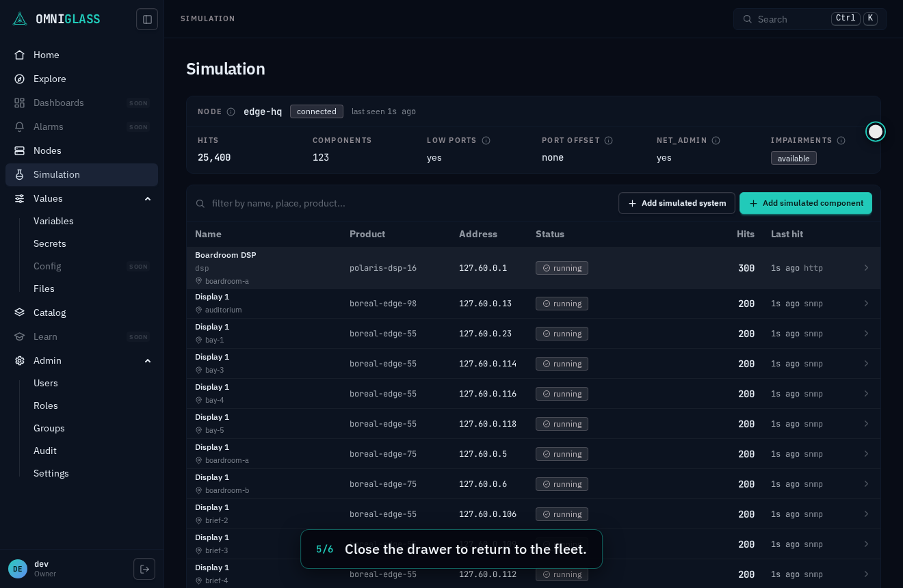The height and width of the screenshot is (588, 903).
Task: Click the Impairments info icon
Action: pos(841,140)
